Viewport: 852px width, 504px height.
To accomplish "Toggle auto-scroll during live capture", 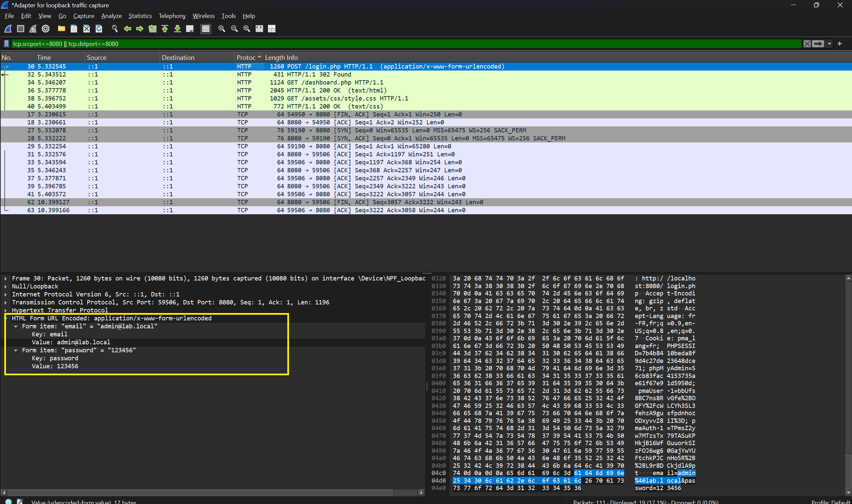I will pyautogui.click(x=190, y=29).
